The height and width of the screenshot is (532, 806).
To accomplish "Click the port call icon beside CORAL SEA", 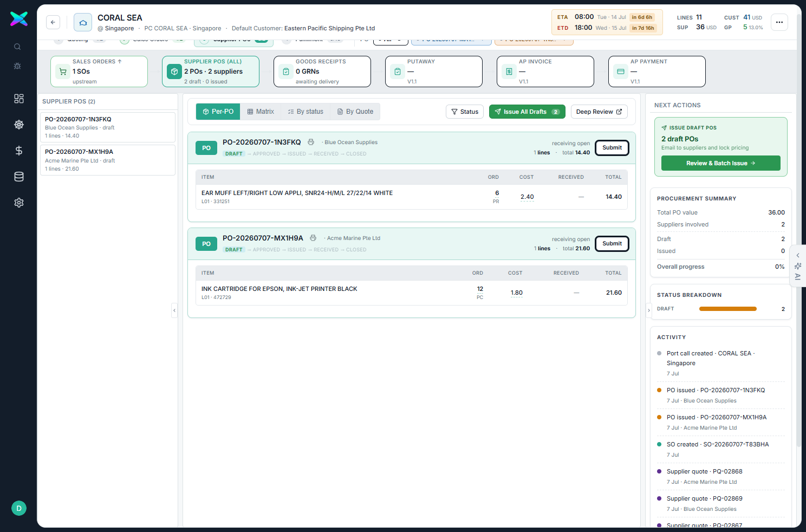I will (83, 22).
